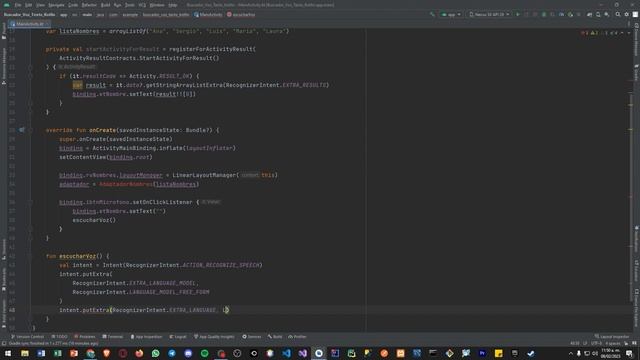This screenshot has height=360, width=640.
Task: Click the account avatar icon in toolbar
Action: point(635,14)
